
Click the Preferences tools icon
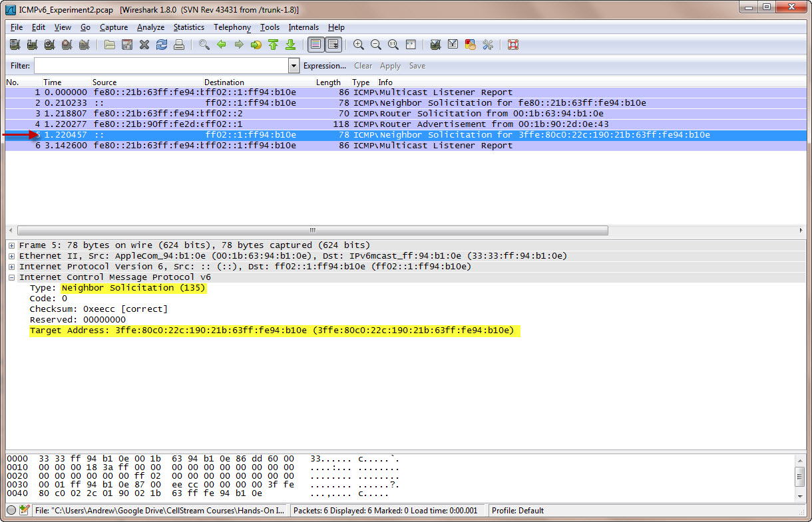(x=488, y=45)
